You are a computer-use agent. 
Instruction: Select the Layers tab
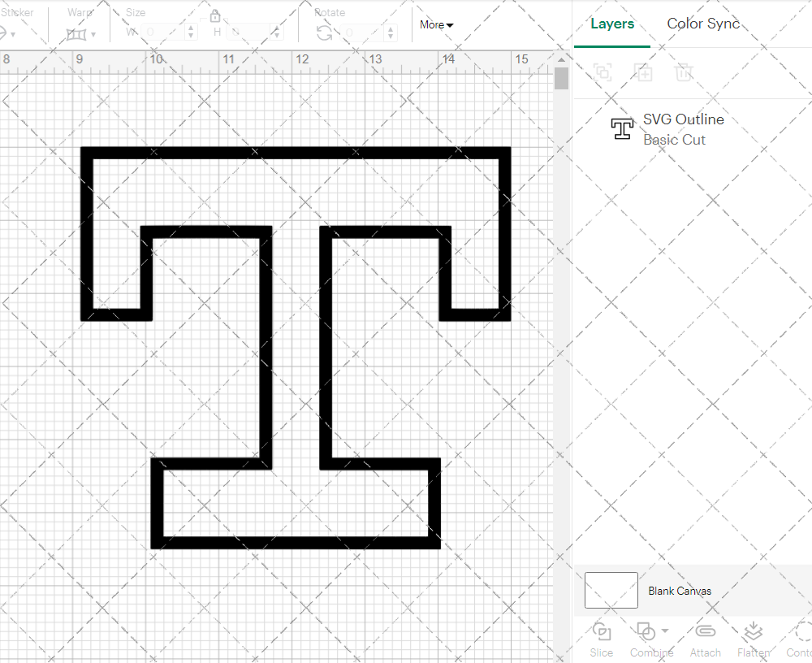point(612,24)
